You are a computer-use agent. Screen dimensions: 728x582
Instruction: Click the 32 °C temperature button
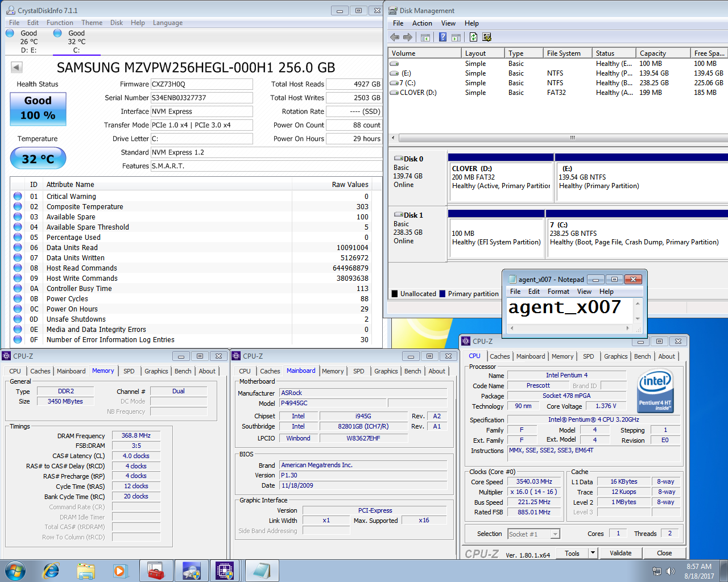tap(38, 159)
